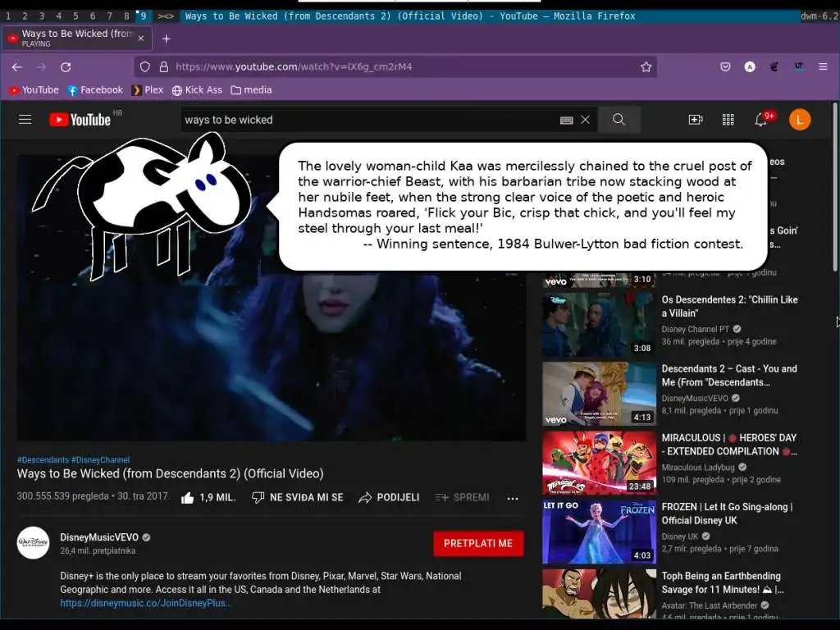Open the Plex bookmark
This screenshot has width=840, height=630.
click(148, 90)
